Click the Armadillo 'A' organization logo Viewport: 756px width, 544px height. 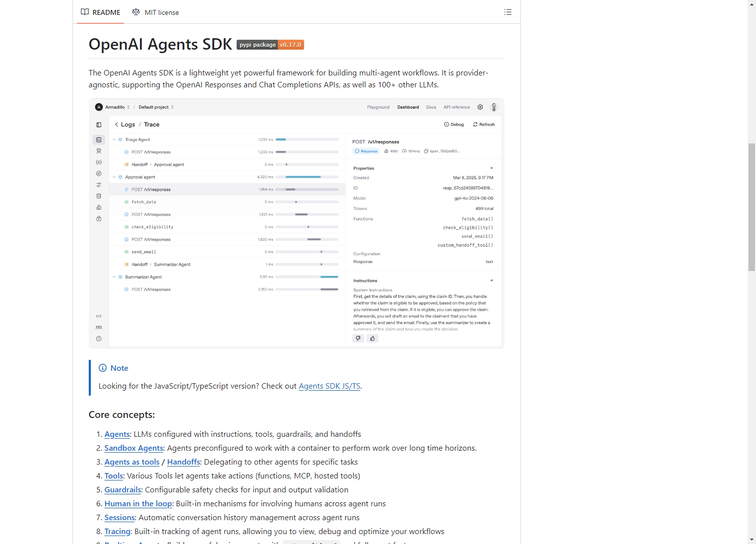click(99, 107)
